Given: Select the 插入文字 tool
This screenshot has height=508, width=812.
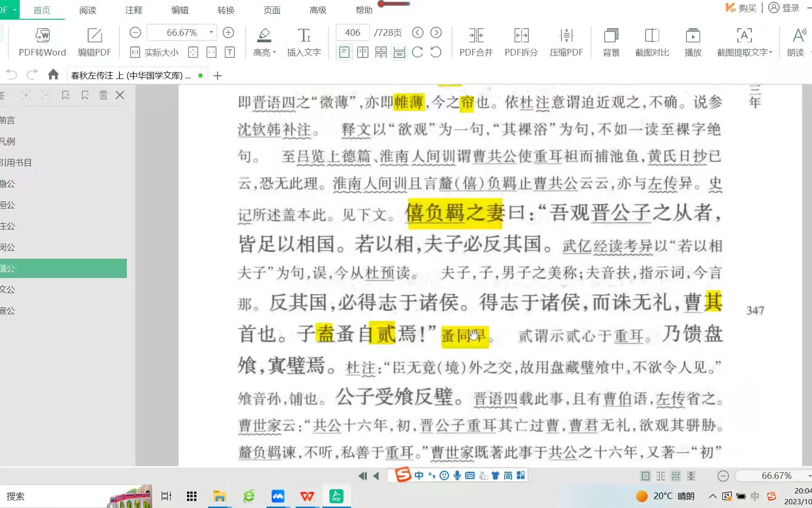Looking at the screenshot, I should [x=304, y=42].
